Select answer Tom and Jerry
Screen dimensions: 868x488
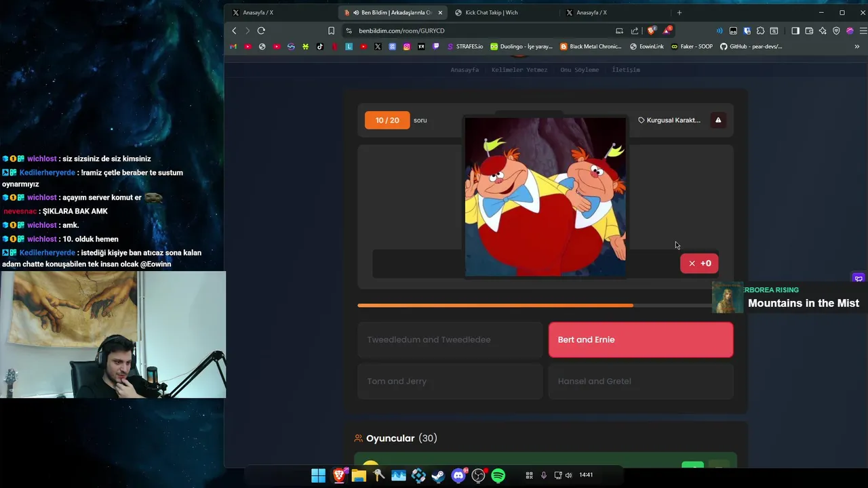click(x=450, y=381)
